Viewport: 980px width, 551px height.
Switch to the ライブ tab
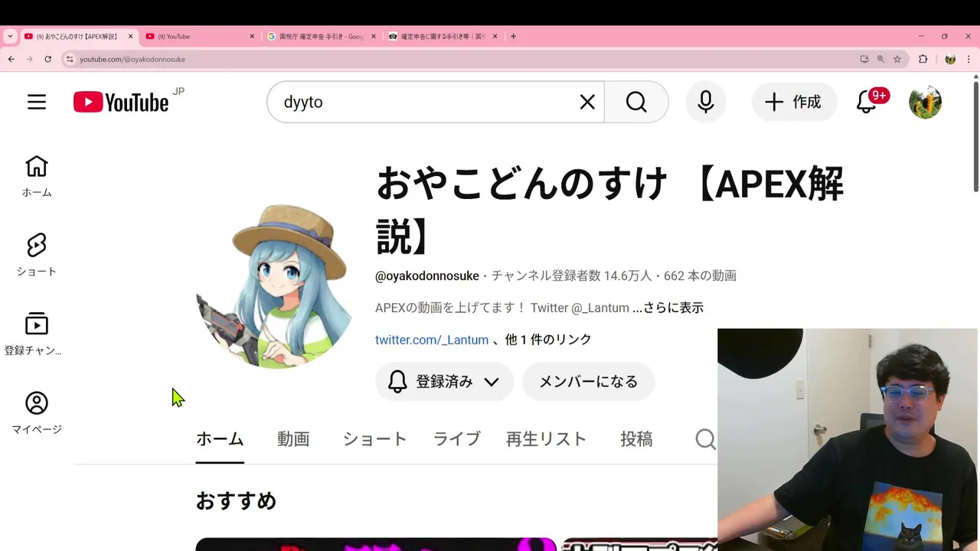pyautogui.click(x=456, y=439)
